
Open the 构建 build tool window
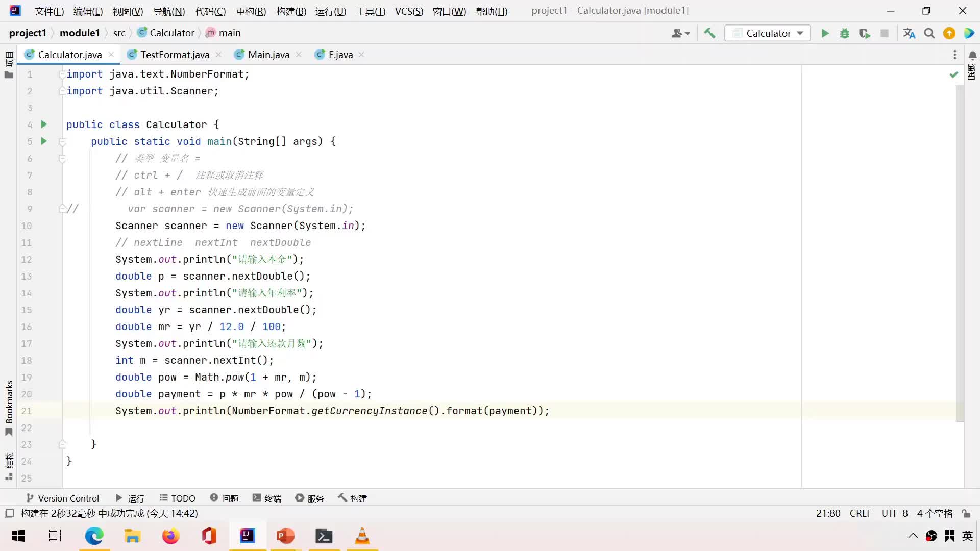coord(352,498)
